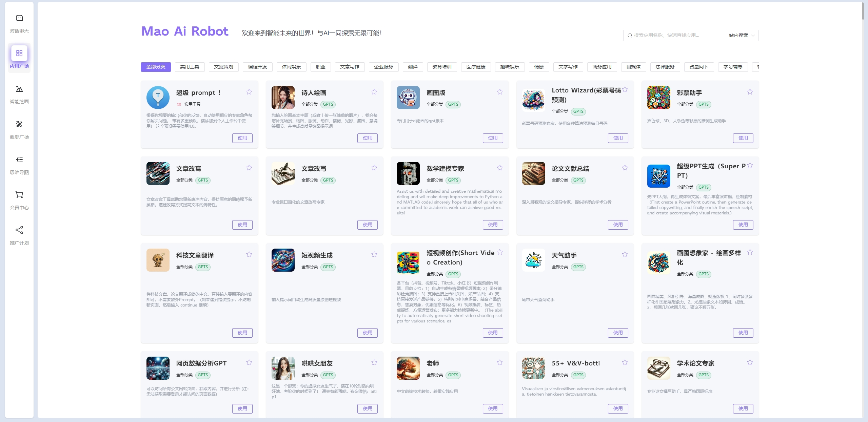Filter by 法律服务 category
Image resolution: width=868 pixels, height=422 pixels.
tap(665, 67)
